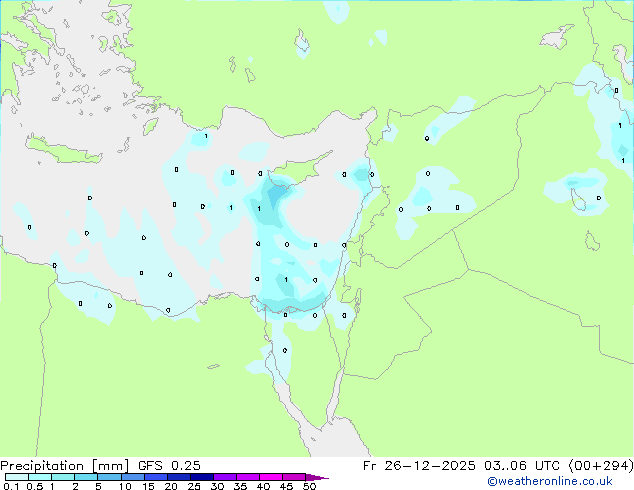This screenshot has height=490, width=634.
Task: Click the "0.1" legend label
Action: 11,486
